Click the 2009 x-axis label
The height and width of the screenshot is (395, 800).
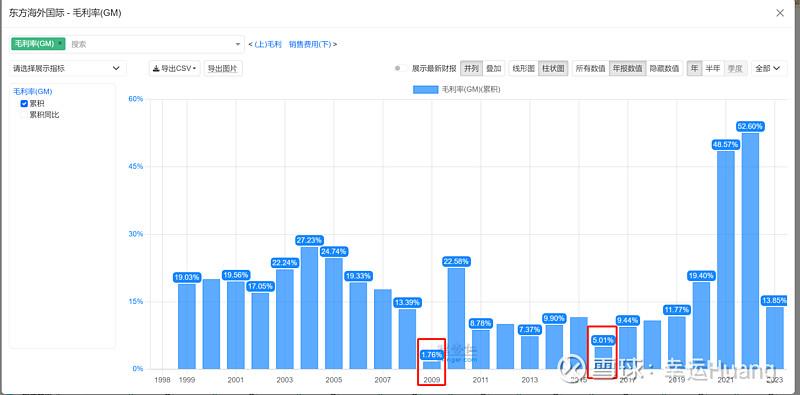point(432,380)
